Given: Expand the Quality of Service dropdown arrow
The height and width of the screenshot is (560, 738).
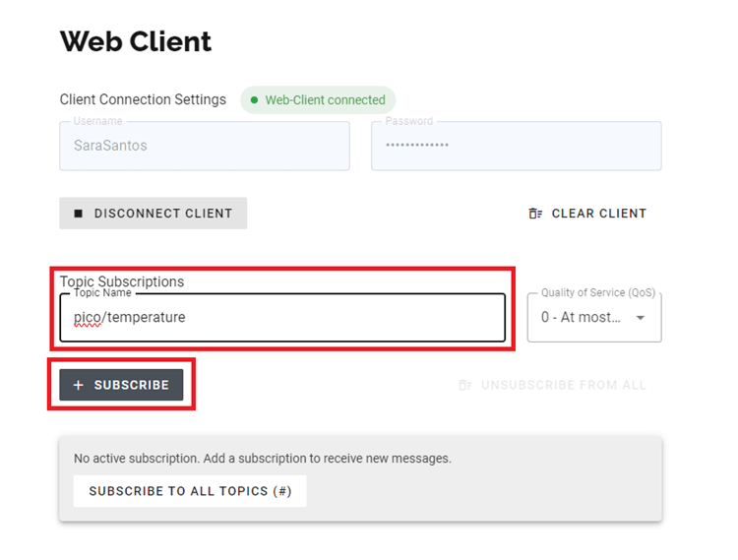Looking at the screenshot, I should [641, 318].
